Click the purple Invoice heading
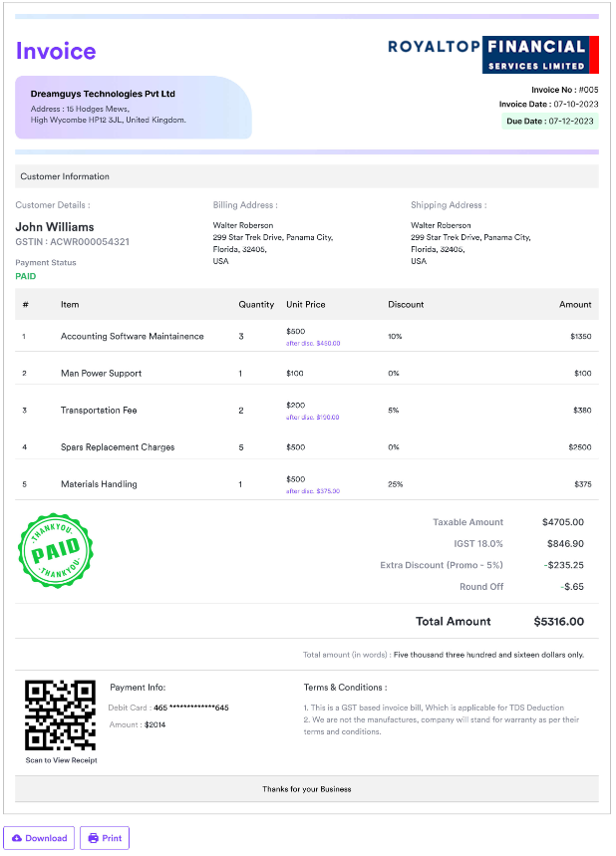The width and height of the screenshot is (616, 856). coord(56,51)
